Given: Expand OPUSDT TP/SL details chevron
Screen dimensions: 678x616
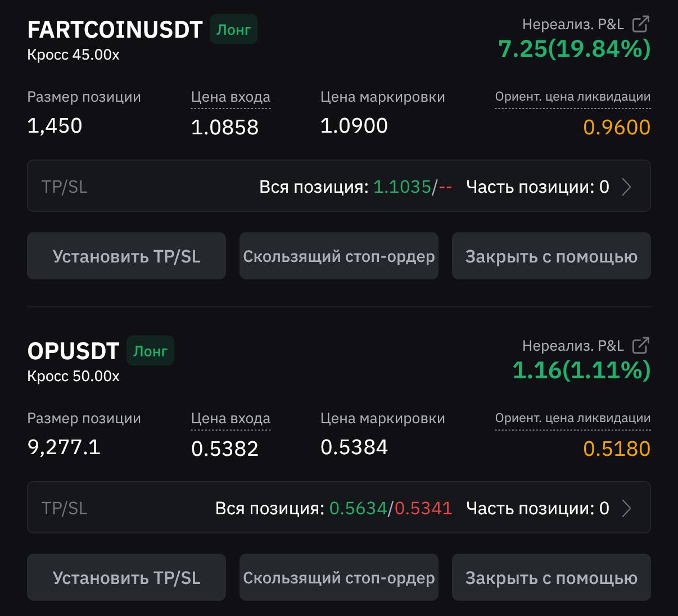Looking at the screenshot, I should tap(627, 508).
